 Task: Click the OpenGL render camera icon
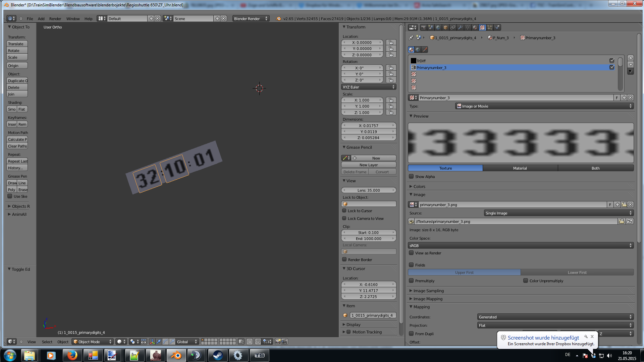coord(278,342)
